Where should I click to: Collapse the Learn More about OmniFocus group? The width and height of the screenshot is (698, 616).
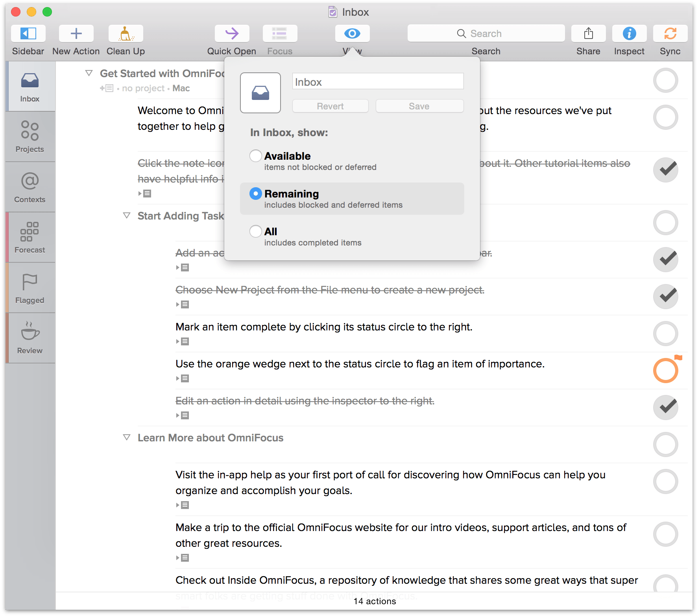[x=126, y=437]
